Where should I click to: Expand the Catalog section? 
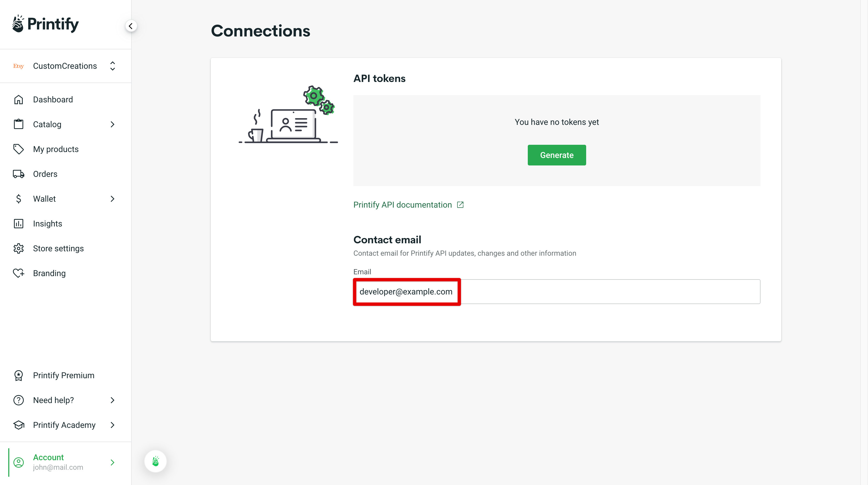coord(113,124)
